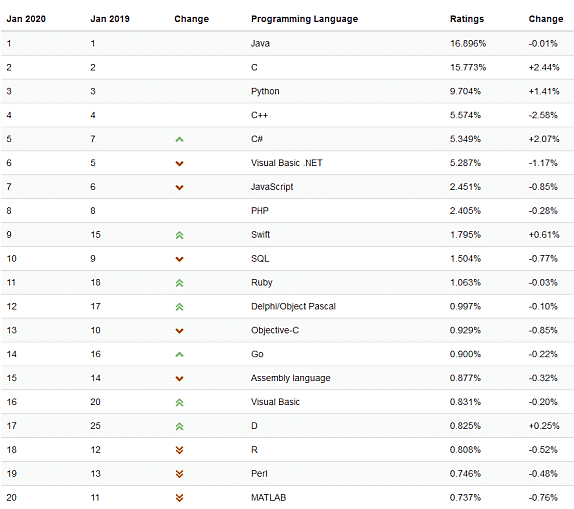Click the red down arrow for Visual Basic .NET

(179, 163)
